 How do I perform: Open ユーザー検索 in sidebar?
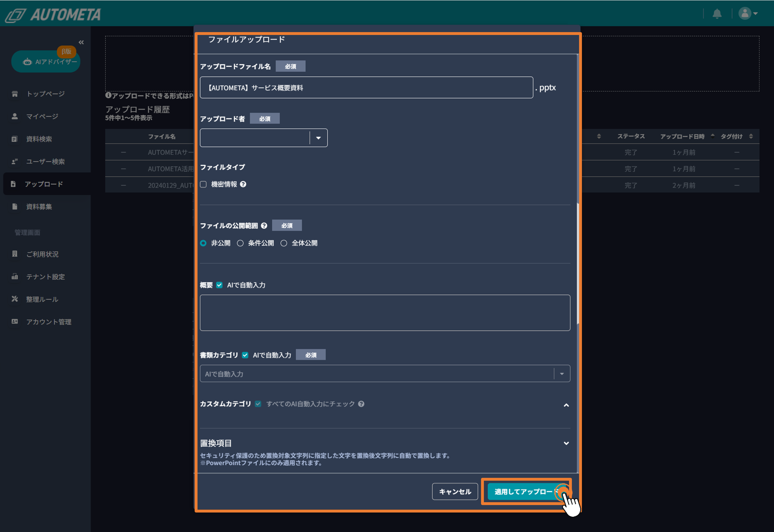tap(45, 162)
